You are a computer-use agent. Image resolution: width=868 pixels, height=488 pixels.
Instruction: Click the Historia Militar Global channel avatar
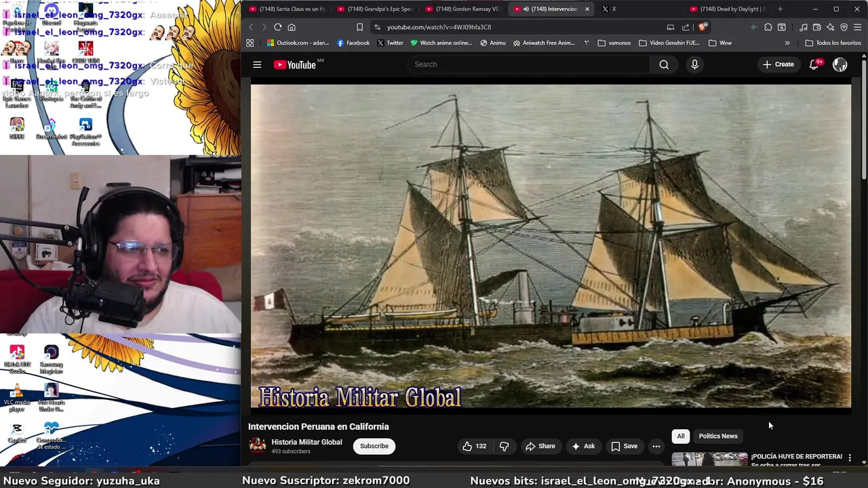click(x=257, y=445)
